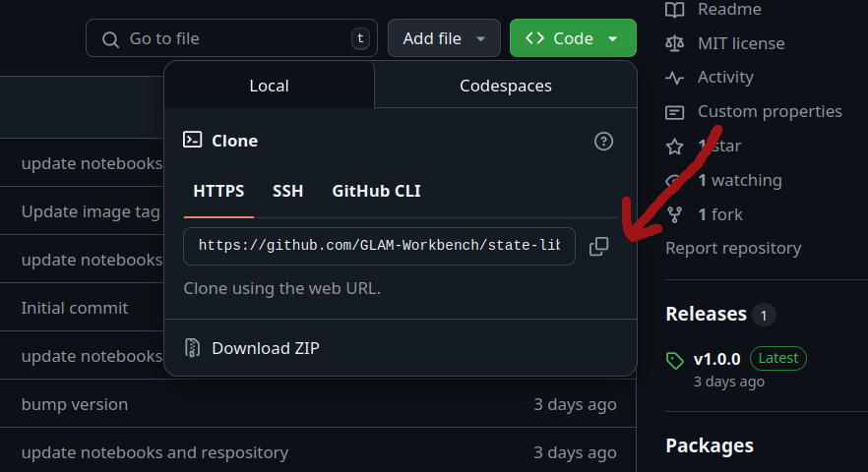The width and height of the screenshot is (868, 472).
Task: Switch to the Local tab
Action: tap(269, 86)
